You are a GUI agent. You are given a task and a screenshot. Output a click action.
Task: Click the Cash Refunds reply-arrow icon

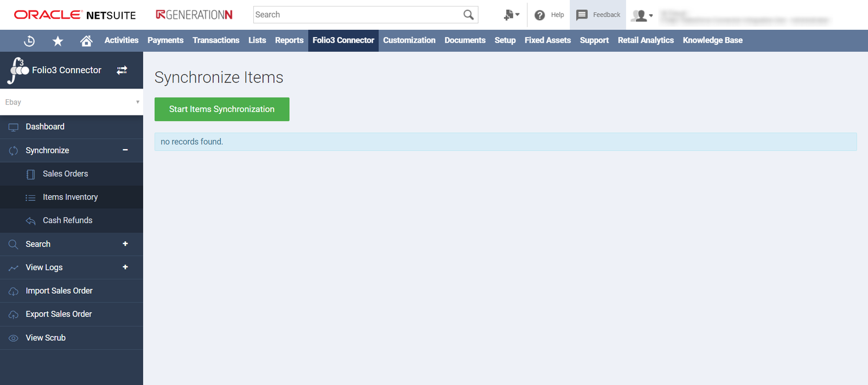point(31,221)
